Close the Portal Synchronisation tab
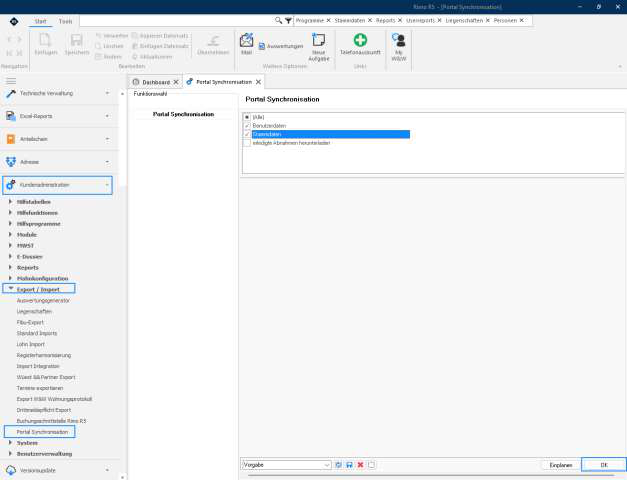Image resolution: width=627 pixels, height=480 pixels. 259,82
